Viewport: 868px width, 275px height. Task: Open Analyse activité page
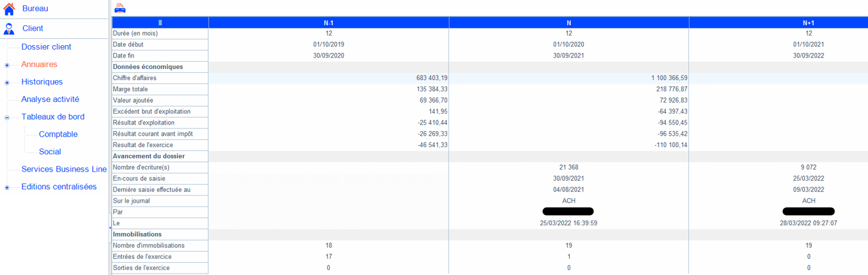[x=50, y=99]
